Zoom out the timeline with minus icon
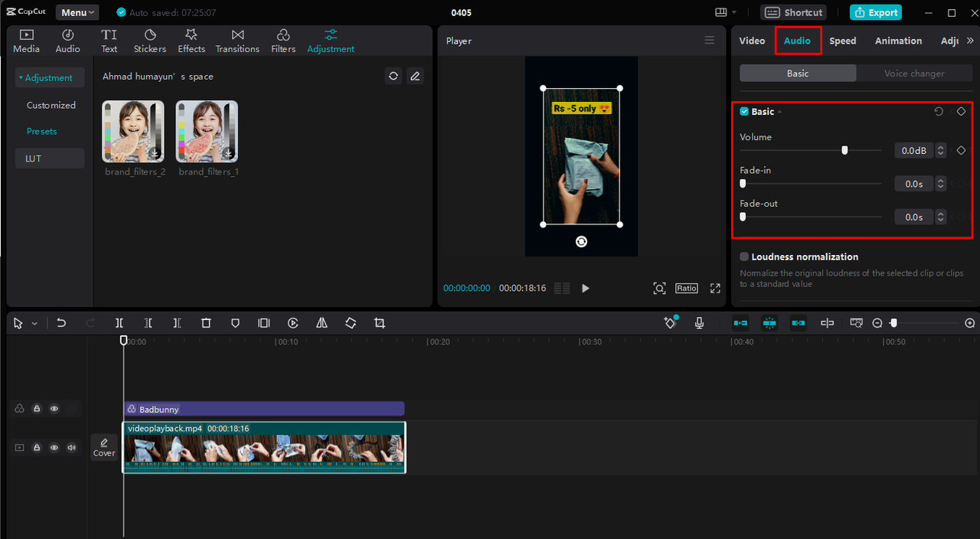Image resolution: width=980 pixels, height=539 pixels. pos(877,323)
